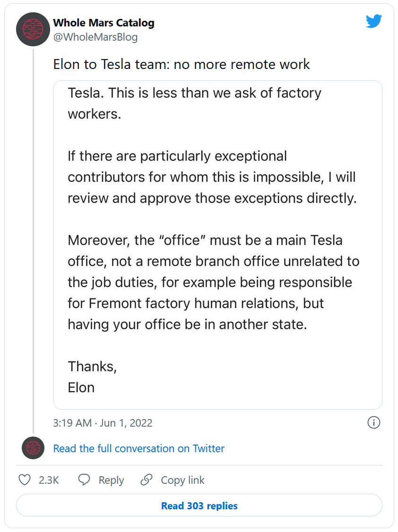Open the @WholeMarsBlog handle link
398x532 pixels.
(95, 37)
